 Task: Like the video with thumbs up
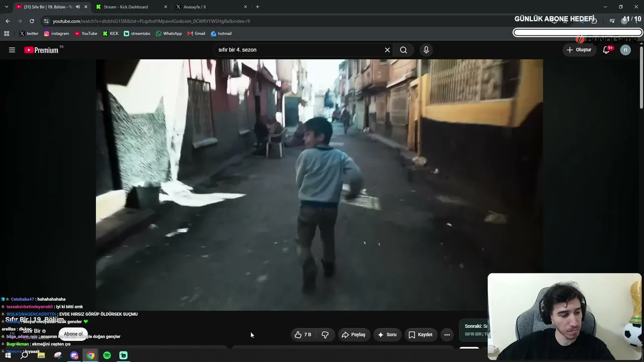[303, 334]
